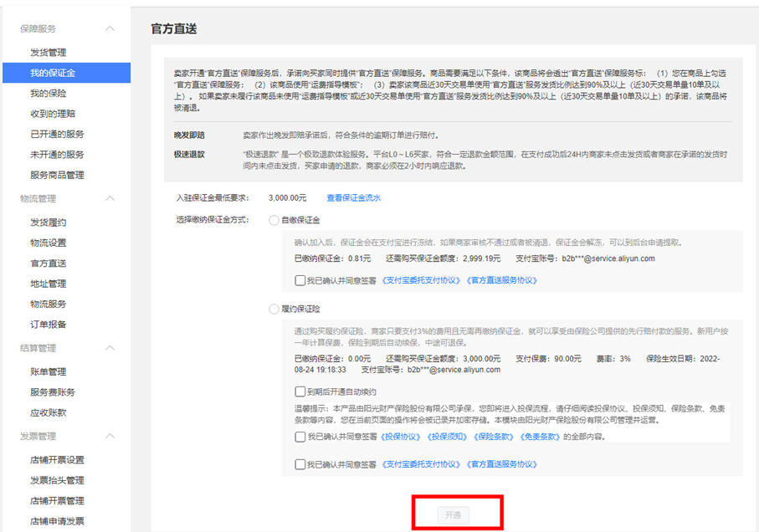Collapse the 结算管理 sidebar section chevron
Viewport: 759px width, 532px height.
110,348
